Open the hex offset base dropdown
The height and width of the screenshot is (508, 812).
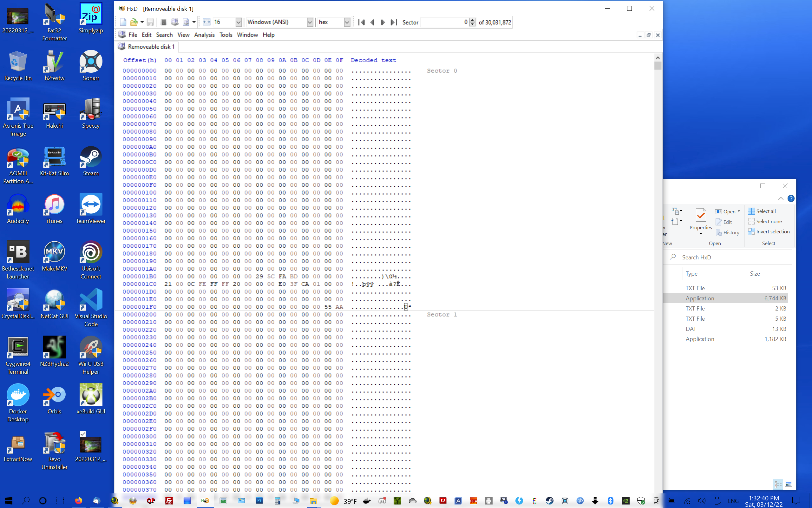(x=347, y=22)
